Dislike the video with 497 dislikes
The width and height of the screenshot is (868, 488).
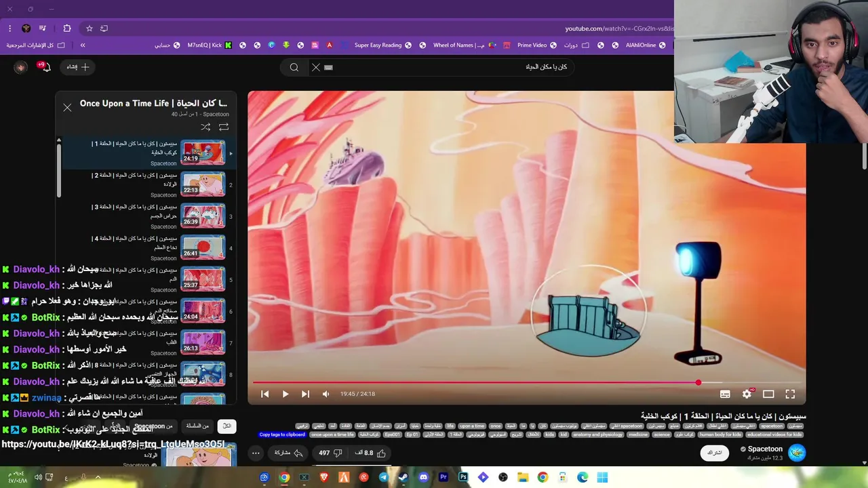[331, 453]
